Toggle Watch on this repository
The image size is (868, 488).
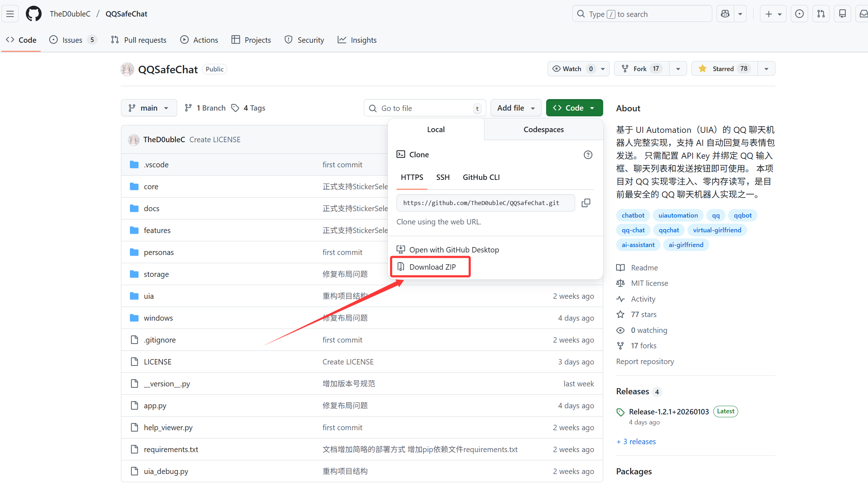(x=572, y=69)
